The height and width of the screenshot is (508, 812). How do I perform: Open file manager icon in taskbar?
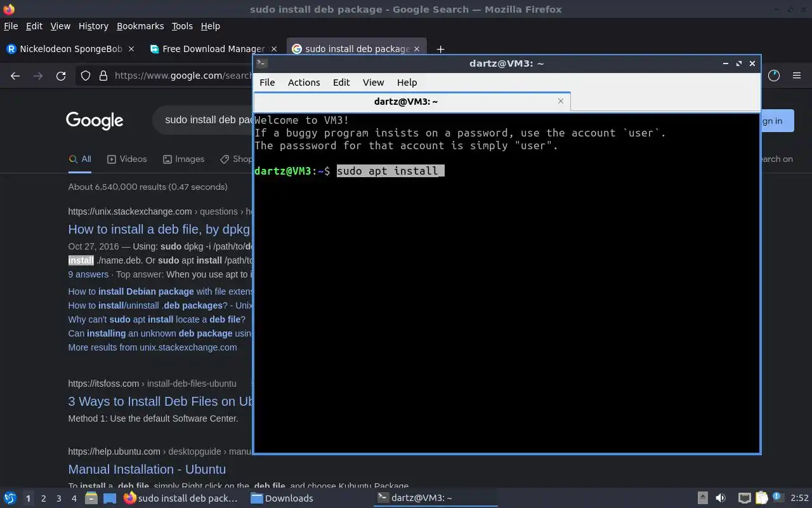click(x=91, y=498)
